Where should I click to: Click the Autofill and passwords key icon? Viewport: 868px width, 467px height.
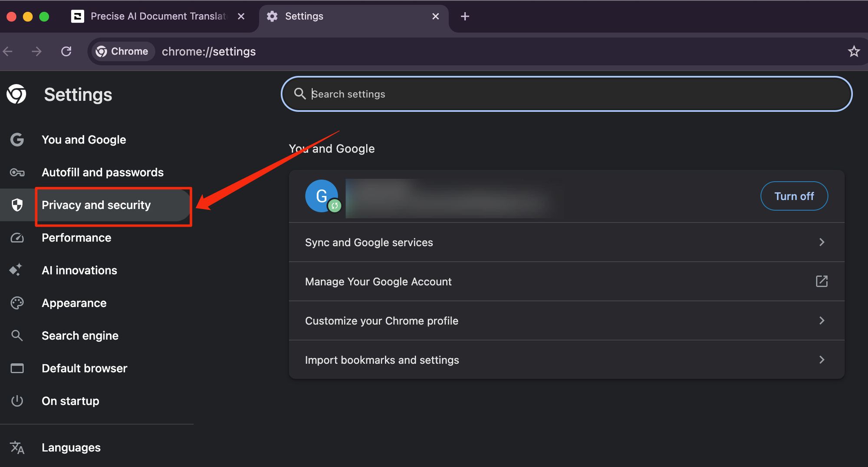[x=17, y=173]
